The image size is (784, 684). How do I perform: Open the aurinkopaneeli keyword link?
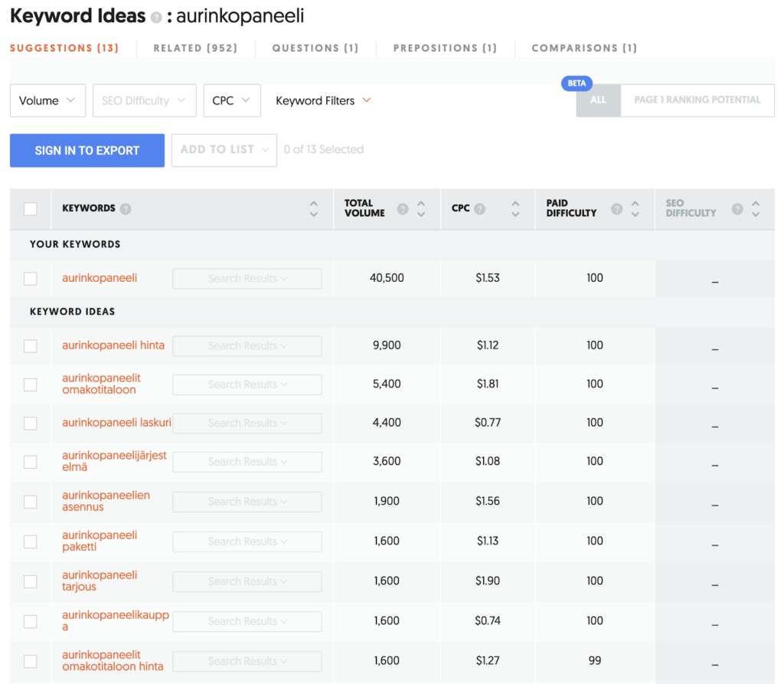[x=100, y=278]
